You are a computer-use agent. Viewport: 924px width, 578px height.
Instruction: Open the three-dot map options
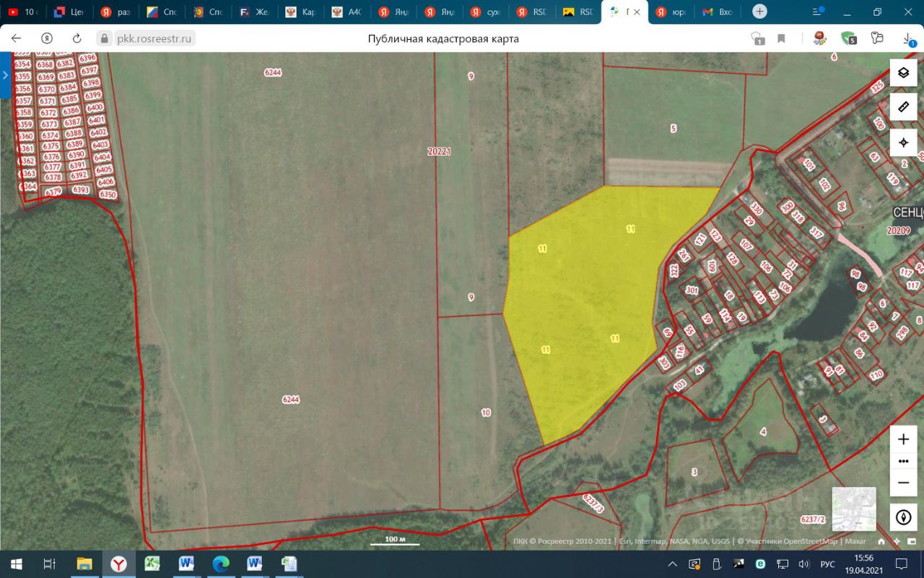click(903, 461)
